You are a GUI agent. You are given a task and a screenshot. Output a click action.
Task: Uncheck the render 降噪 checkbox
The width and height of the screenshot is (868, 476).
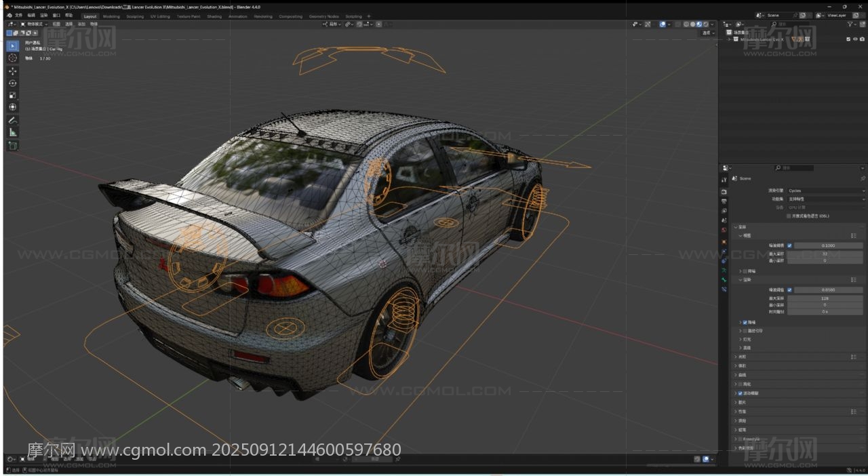pos(745,322)
